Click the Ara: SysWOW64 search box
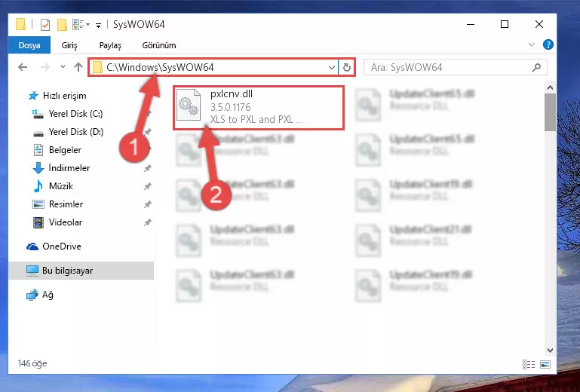Viewport: 580px width, 392px height. pos(455,67)
